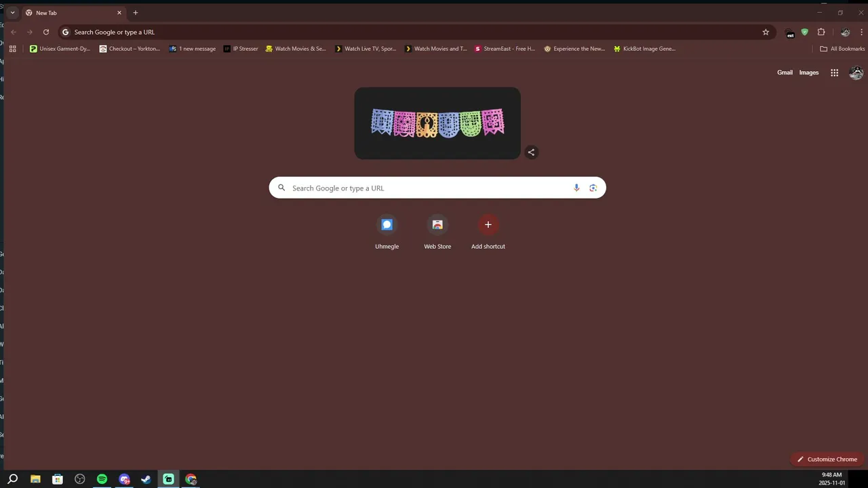This screenshot has height=488, width=868.
Task: Expand the All Bookmarks folder
Action: [842, 49]
